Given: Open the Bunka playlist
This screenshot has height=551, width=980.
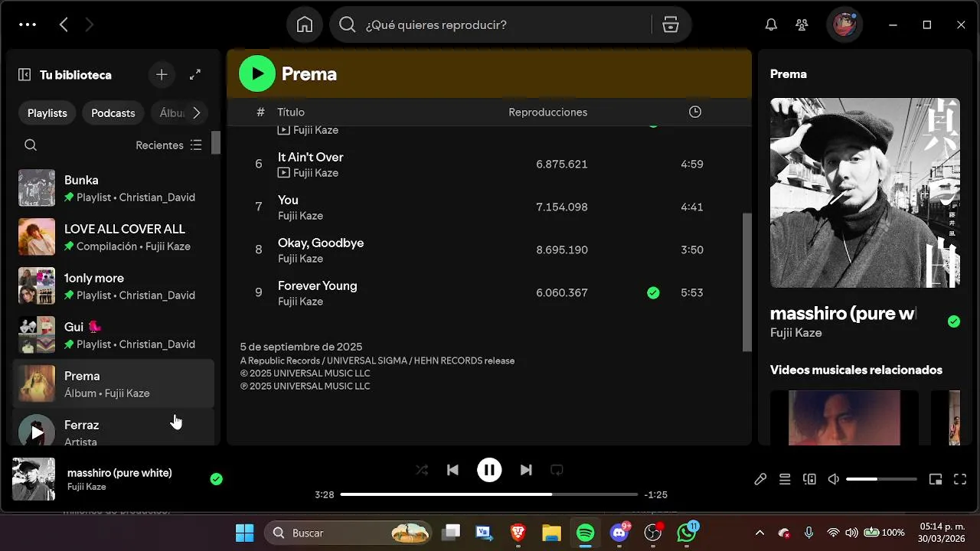Looking at the screenshot, I should pos(113,188).
